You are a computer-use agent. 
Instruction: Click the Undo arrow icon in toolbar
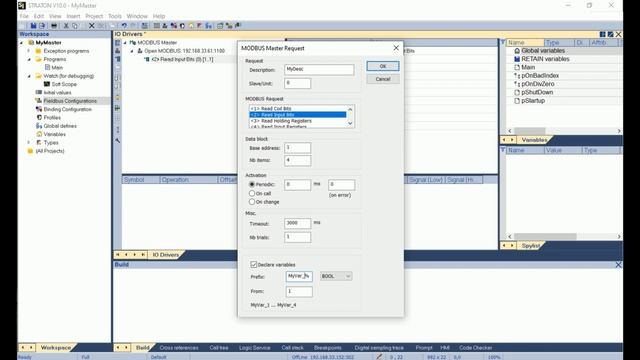click(124, 26)
